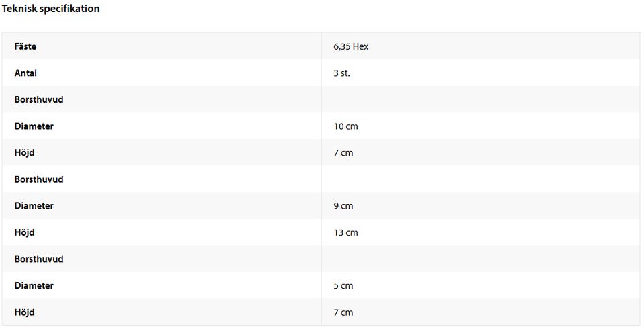Viewport: 644px width, 331px height.
Task: Click the bottommost Höjd row label
Action: click(24, 312)
